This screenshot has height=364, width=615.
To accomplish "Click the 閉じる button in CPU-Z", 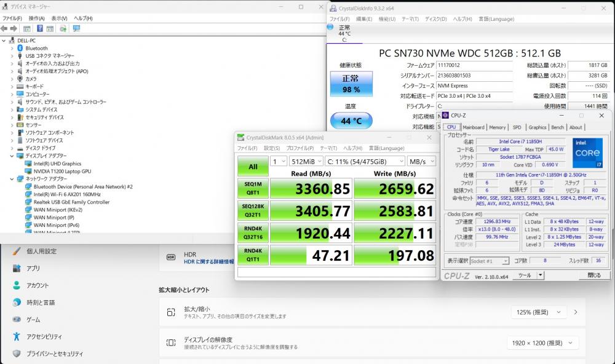I will click(x=594, y=275).
